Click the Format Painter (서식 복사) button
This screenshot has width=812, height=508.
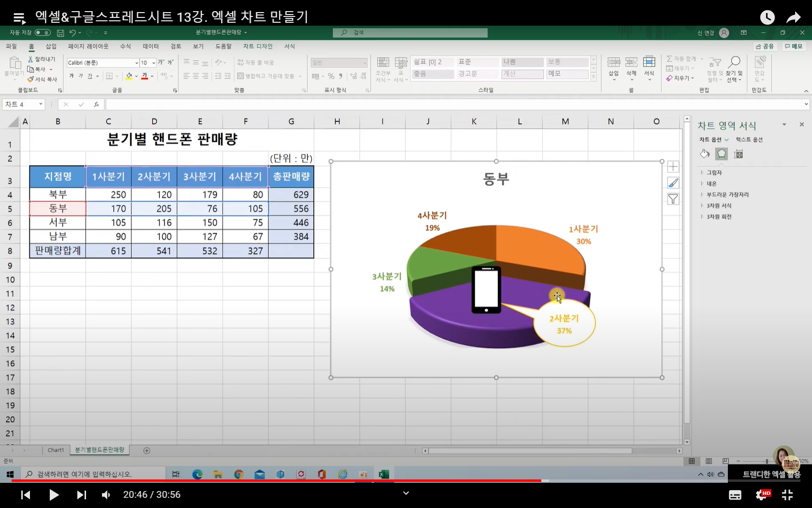(x=42, y=79)
